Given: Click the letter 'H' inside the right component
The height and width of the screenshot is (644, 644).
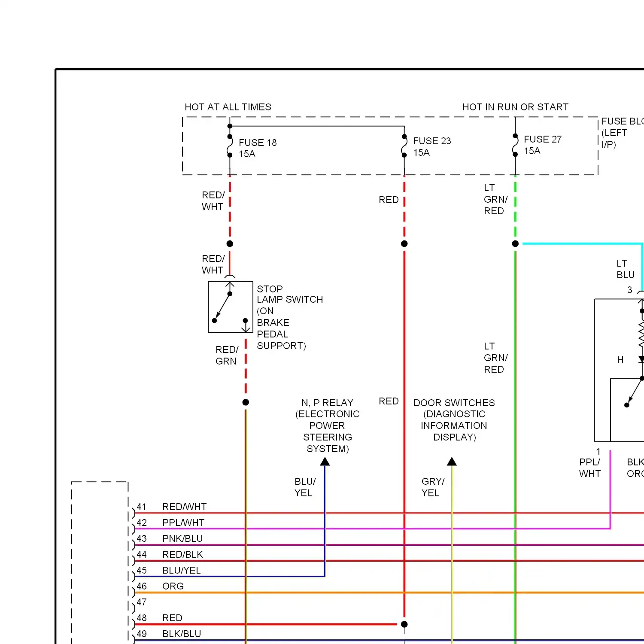Looking at the screenshot, I should point(620,360).
